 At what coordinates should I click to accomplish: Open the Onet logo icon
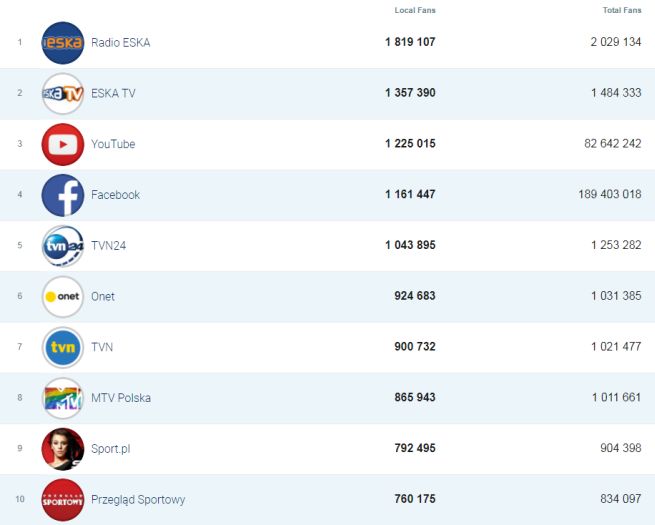point(63,297)
